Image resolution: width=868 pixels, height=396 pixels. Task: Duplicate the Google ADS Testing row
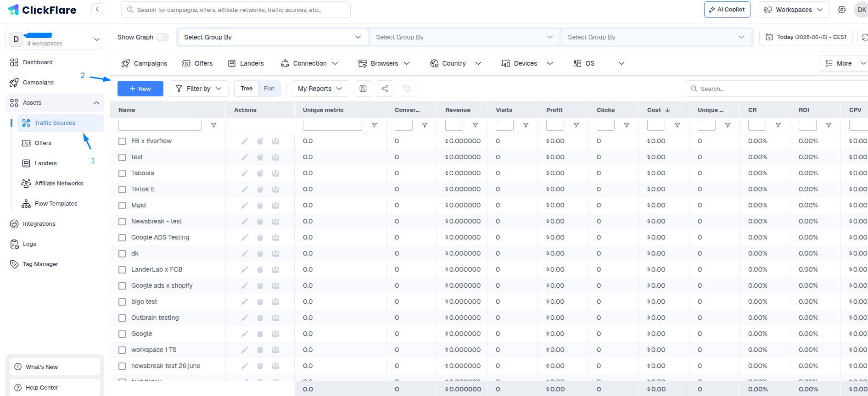(x=260, y=238)
